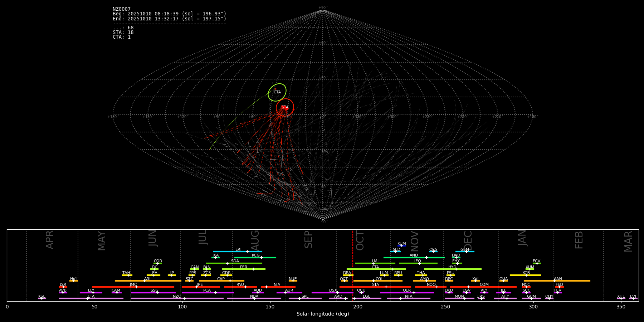The height and width of the screenshot is (322, 644).
Task: Click the "STA: 18" count line
Action: [123, 33]
